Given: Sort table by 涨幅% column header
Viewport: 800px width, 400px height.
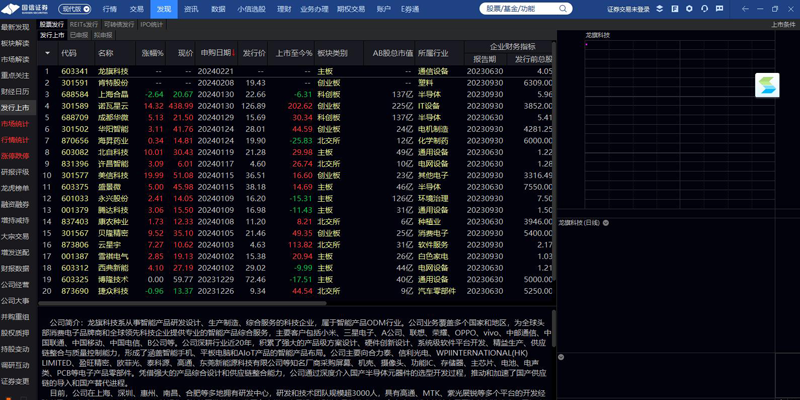Looking at the screenshot, I should 153,53.
